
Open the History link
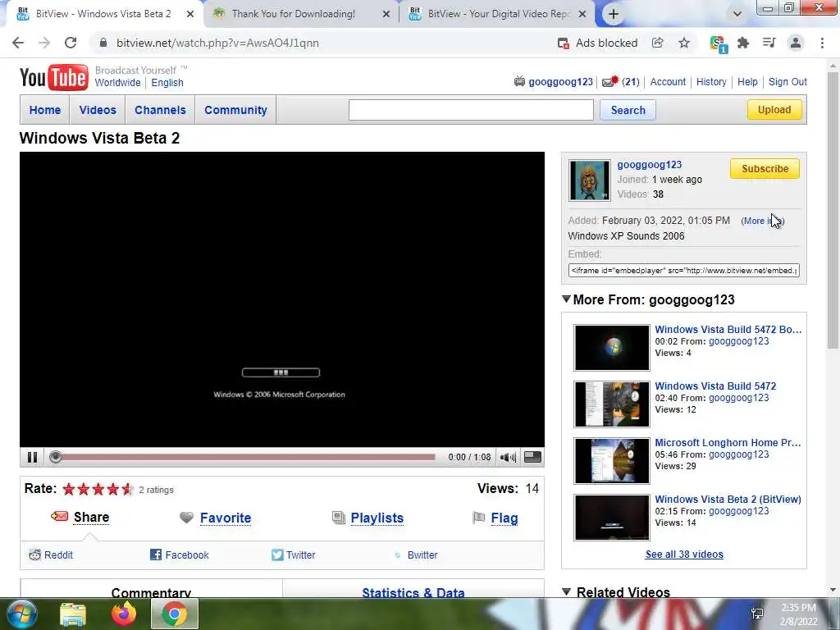[x=711, y=82]
